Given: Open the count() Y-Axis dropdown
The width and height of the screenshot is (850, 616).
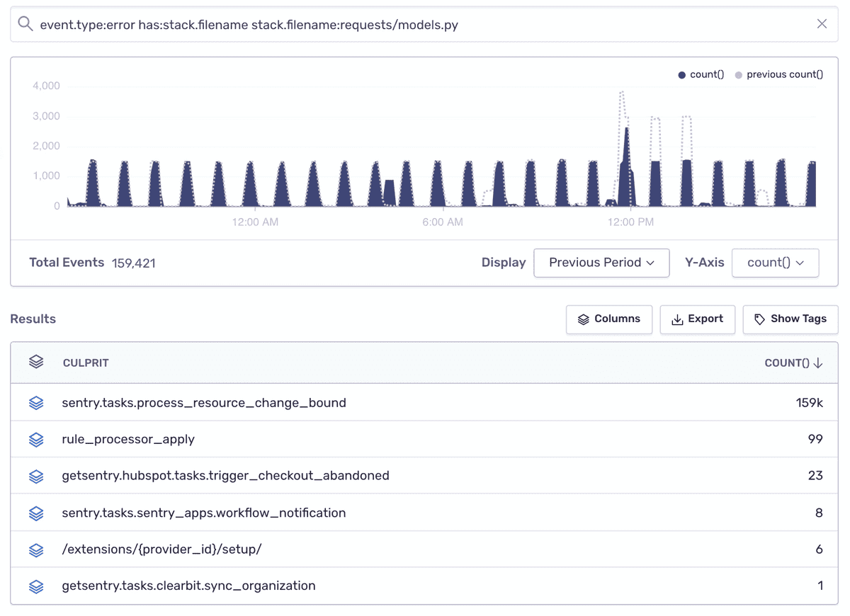Looking at the screenshot, I should click(776, 263).
